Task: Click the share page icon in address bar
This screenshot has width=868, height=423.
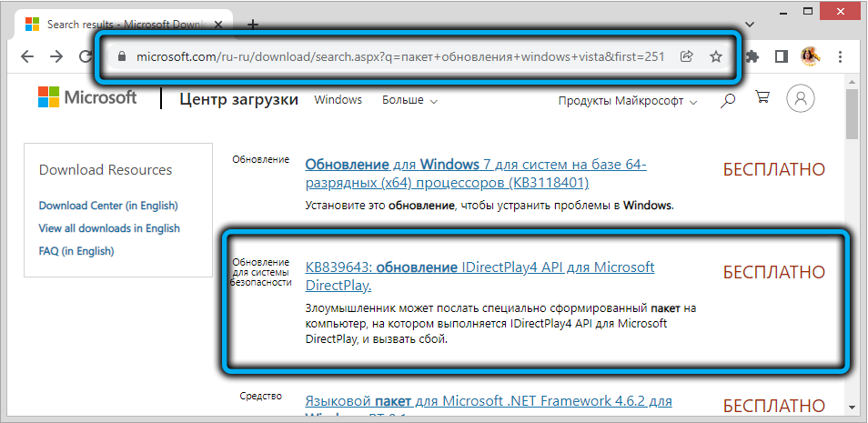Action: pyautogui.click(x=687, y=56)
